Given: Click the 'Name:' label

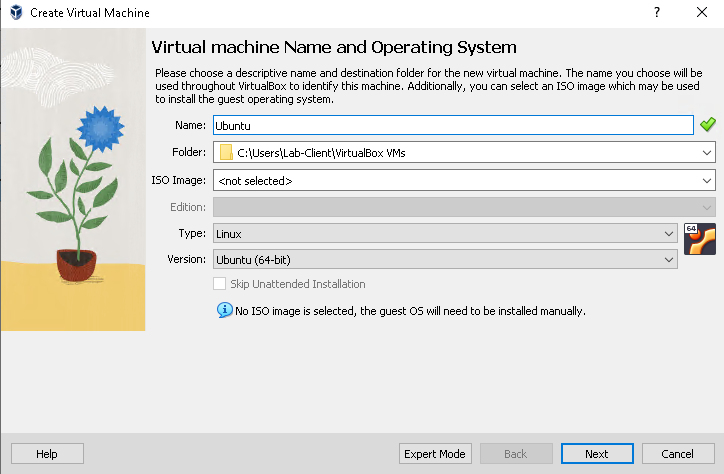Looking at the screenshot, I should [190, 125].
